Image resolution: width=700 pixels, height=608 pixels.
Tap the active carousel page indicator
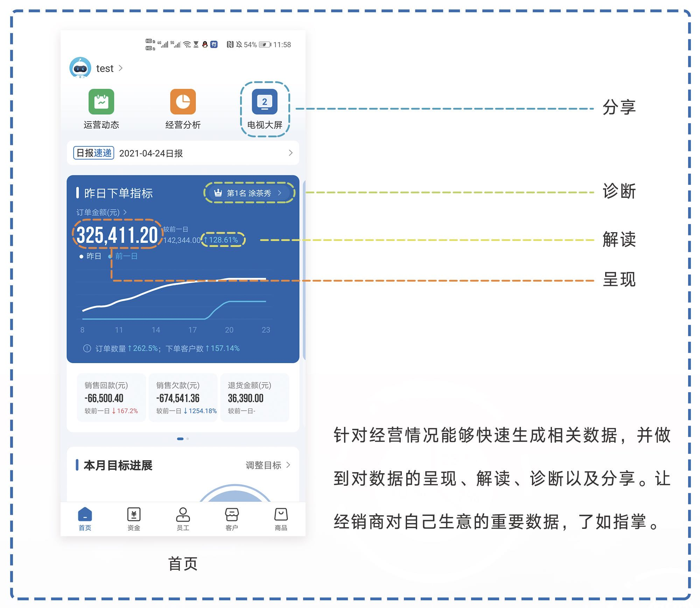click(180, 439)
